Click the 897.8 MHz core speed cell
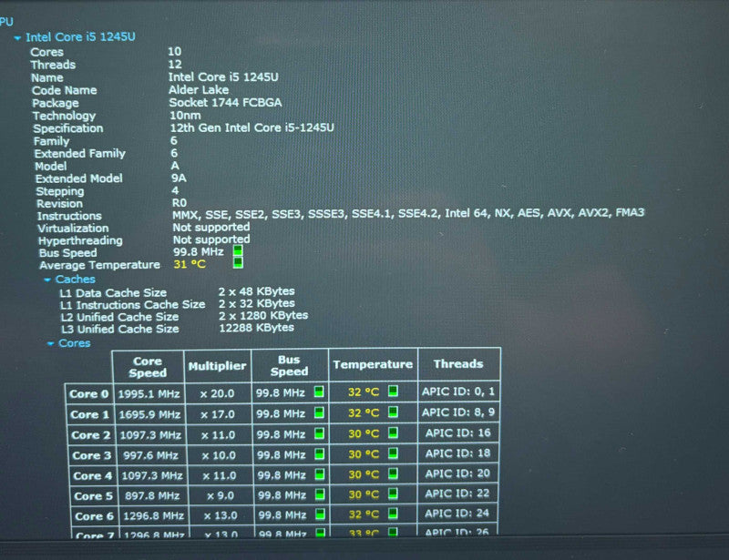 click(x=152, y=496)
